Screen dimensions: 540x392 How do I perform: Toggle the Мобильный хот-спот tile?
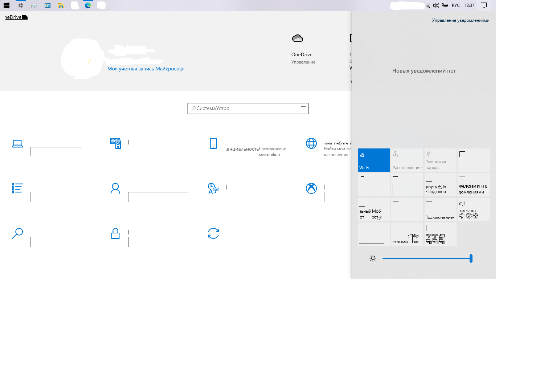pos(374,209)
